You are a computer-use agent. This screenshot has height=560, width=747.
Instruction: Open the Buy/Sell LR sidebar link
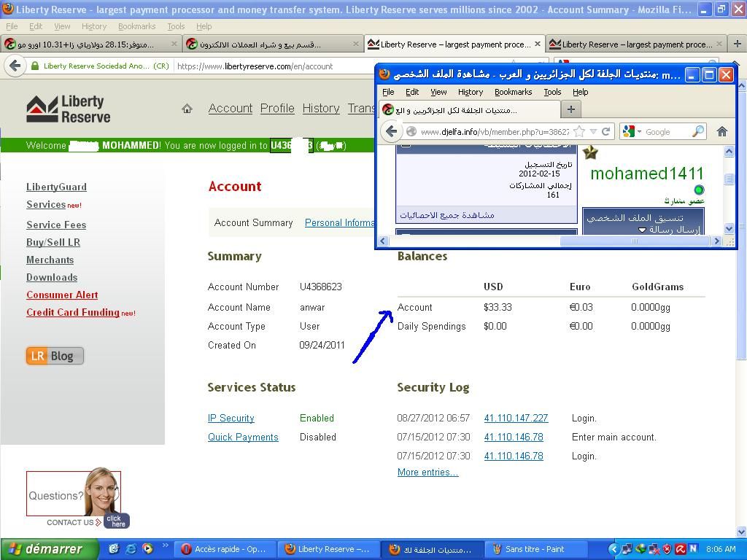tap(53, 242)
